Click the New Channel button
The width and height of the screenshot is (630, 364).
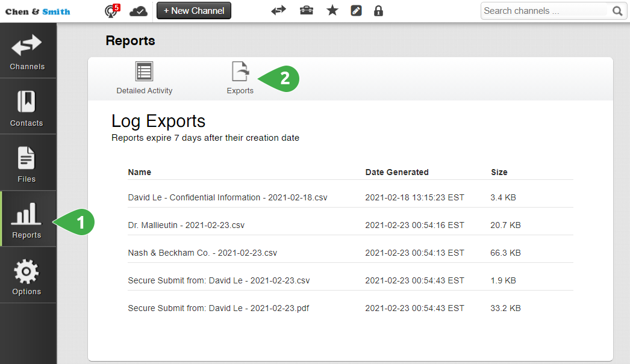pyautogui.click(x=194, y=11)
